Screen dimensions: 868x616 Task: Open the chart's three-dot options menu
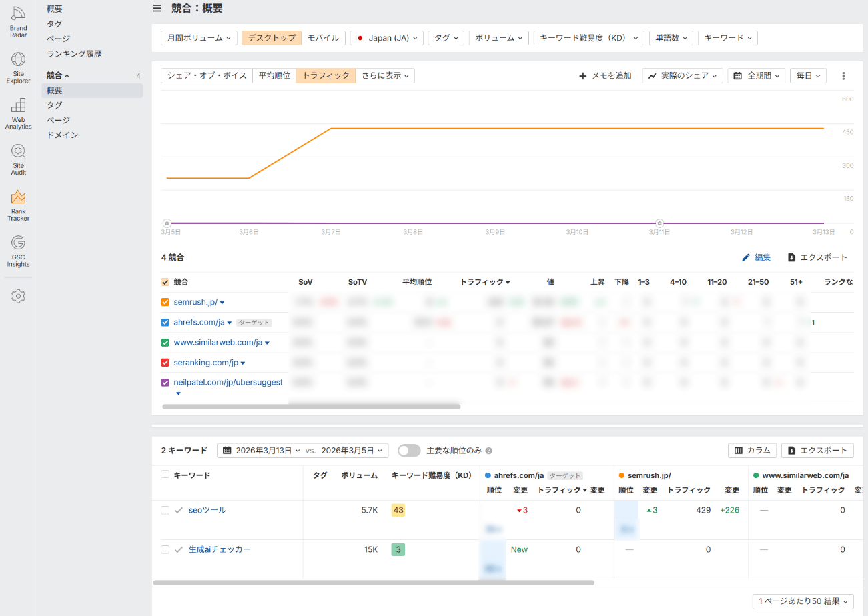[x=843, y=76]
